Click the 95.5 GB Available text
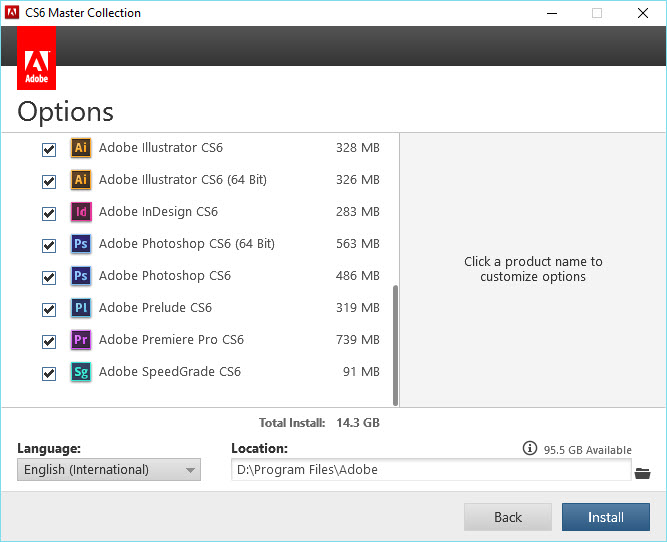667x542 pixels. point(587,450)
